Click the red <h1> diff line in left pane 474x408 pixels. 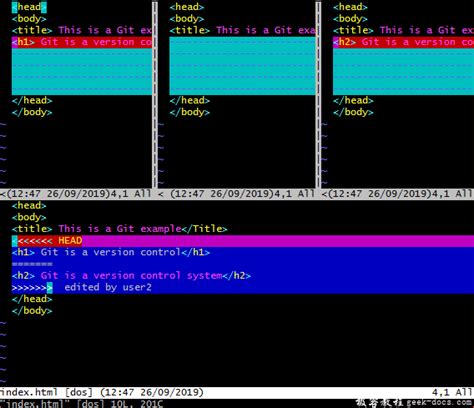[x=82, y=42]
